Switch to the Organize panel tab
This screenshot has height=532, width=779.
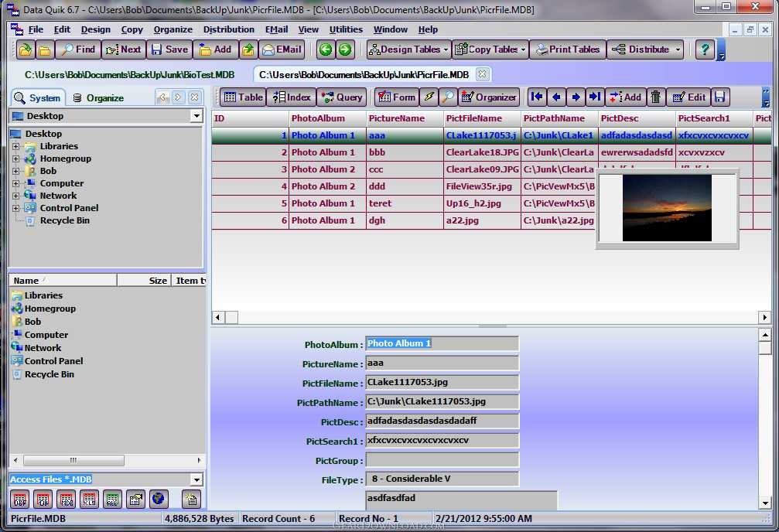(98, 98)
